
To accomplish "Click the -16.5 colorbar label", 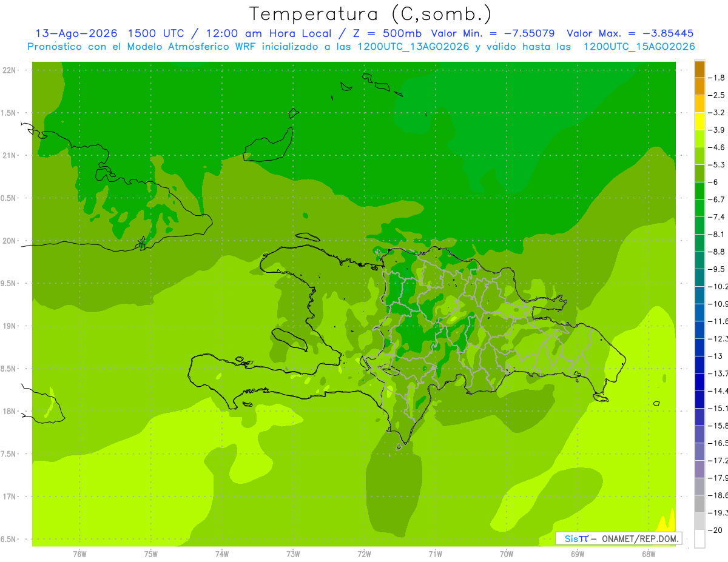I will point(718,443).
